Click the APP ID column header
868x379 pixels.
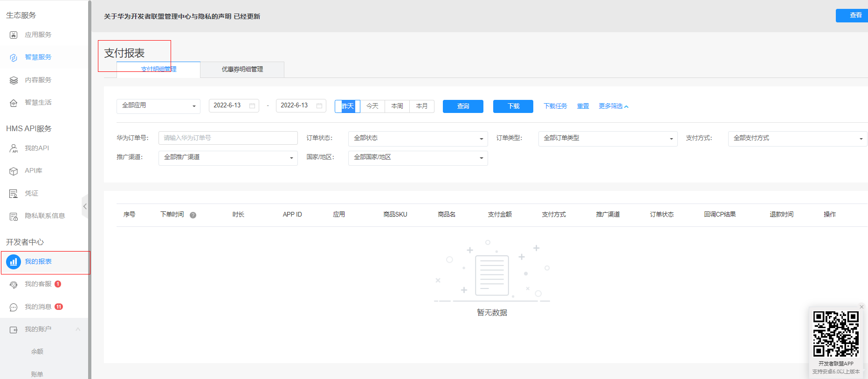click(292, 215)
